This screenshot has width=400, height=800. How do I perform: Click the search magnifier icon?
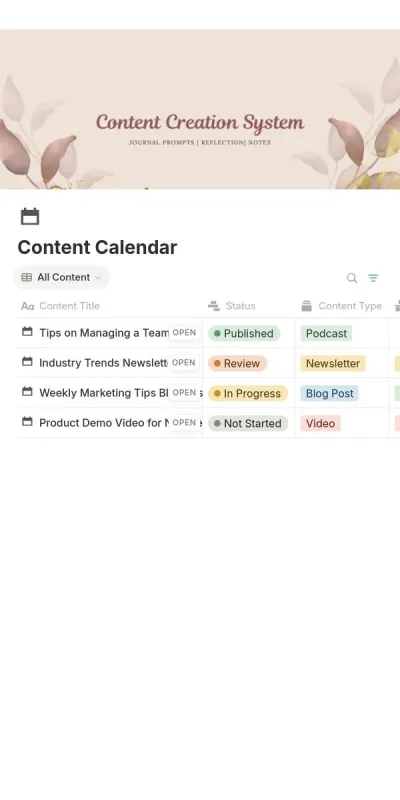point(352,278)
